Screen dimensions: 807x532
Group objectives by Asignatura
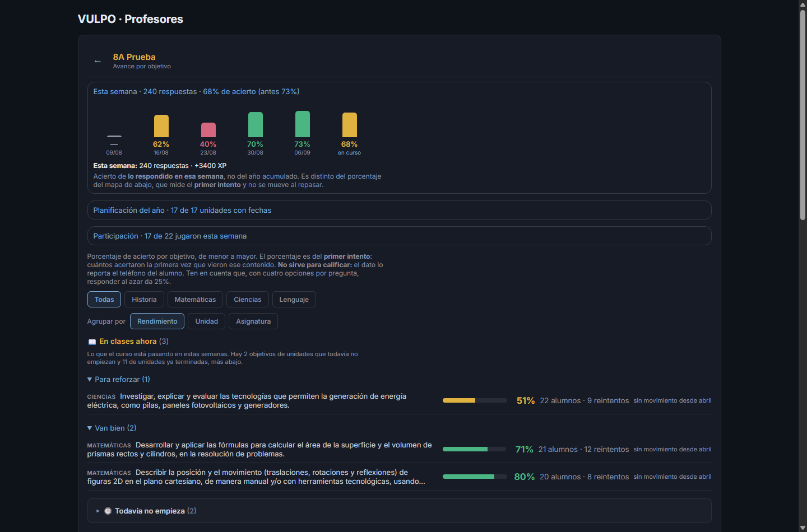[253, 321]
